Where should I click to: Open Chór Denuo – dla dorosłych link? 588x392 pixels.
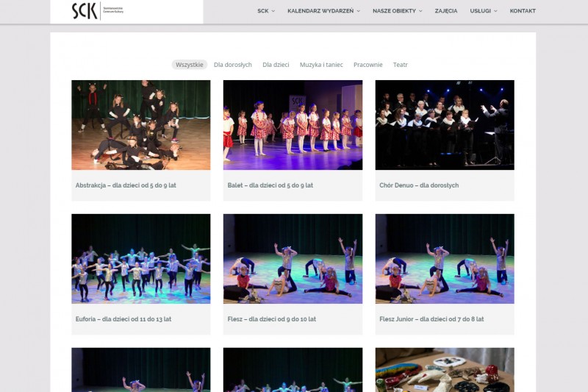coord(419,185)
